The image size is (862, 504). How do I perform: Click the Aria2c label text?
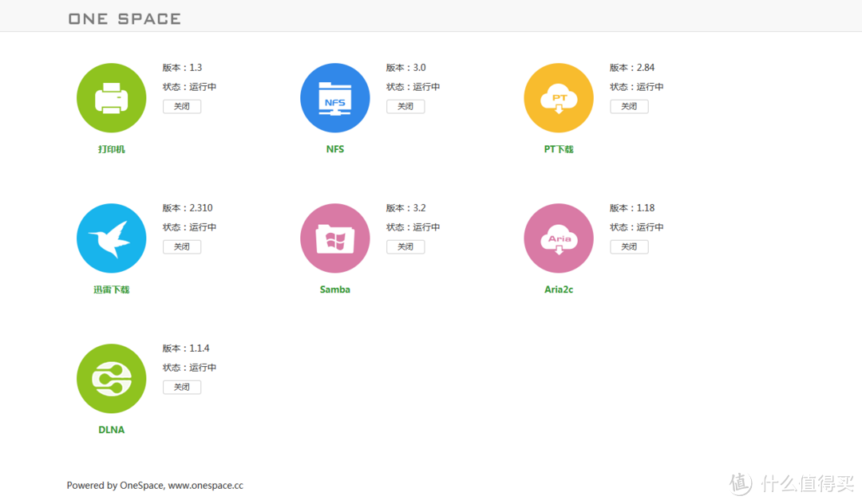tap(559, 289)
